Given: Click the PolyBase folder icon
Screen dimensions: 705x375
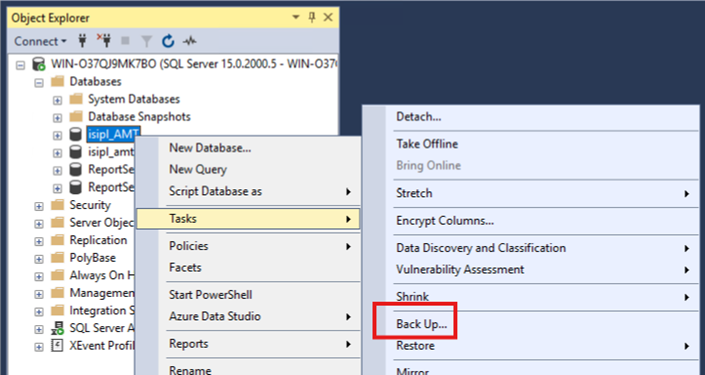Looking at the screenshot, I should click(57, 258).
